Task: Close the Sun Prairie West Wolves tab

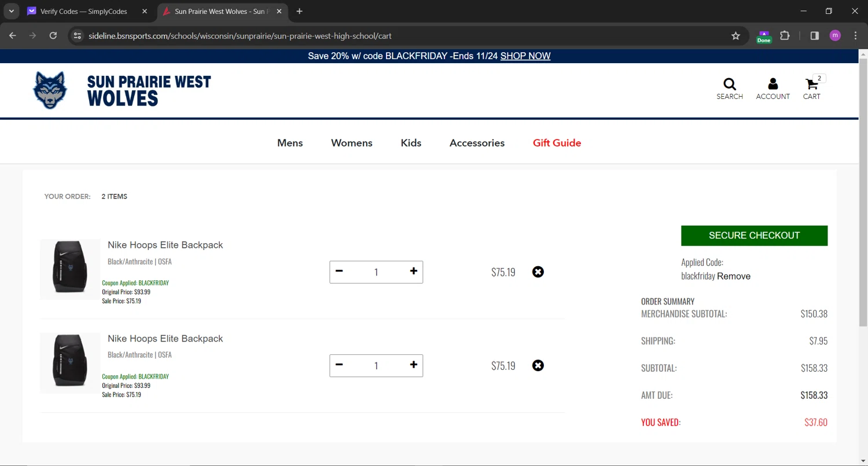Action: coord(279,12)
